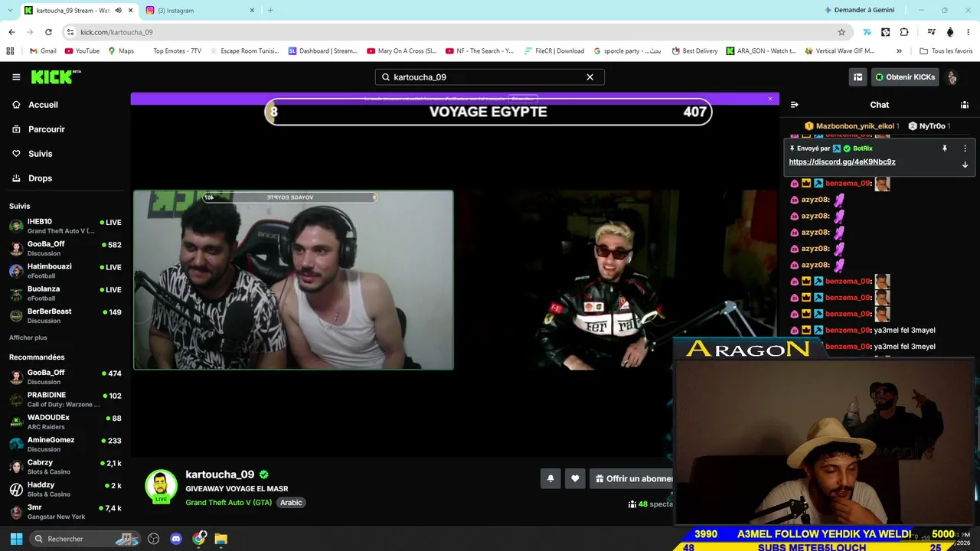Open the Gmail bookmark
The image size is (980, 551).
43,51
